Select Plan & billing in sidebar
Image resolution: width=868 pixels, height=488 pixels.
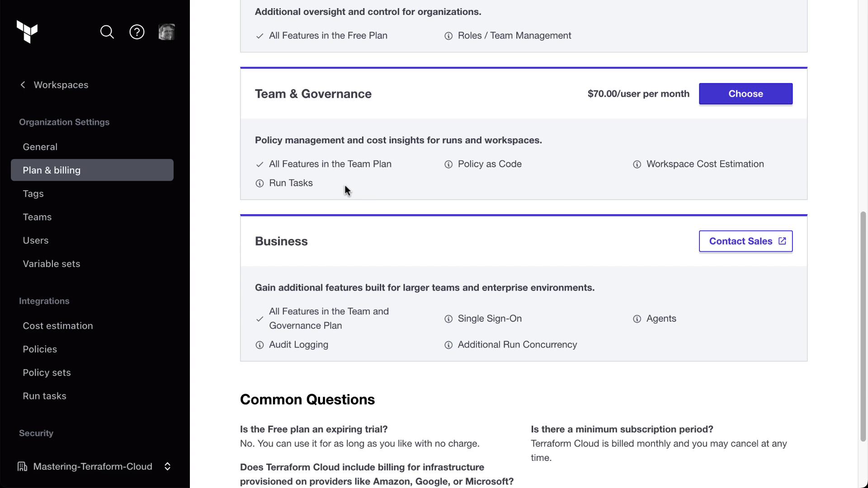tap(52, 170)
